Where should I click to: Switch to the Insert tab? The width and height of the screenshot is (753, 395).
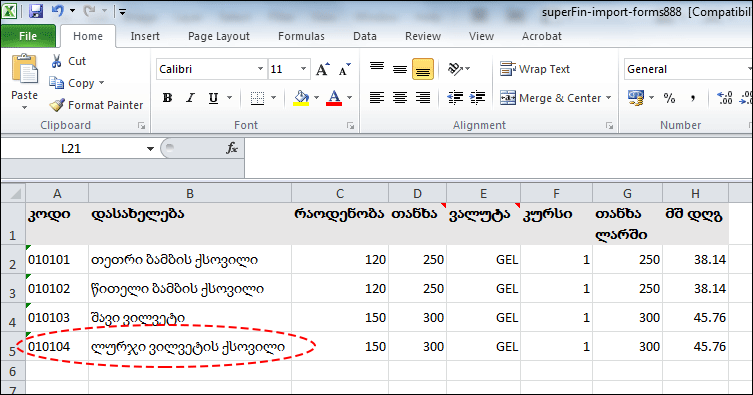click(145, 36)
